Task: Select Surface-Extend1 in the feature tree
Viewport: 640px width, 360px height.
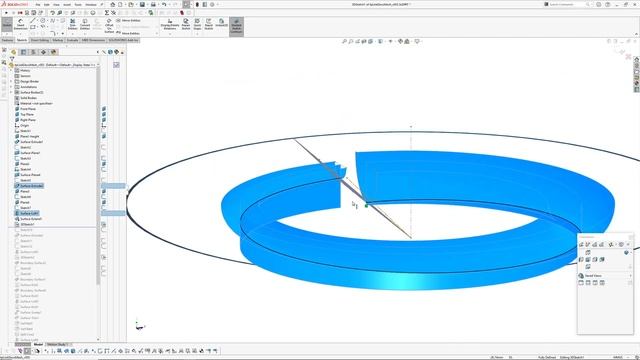Action: [x=31, y=219]
